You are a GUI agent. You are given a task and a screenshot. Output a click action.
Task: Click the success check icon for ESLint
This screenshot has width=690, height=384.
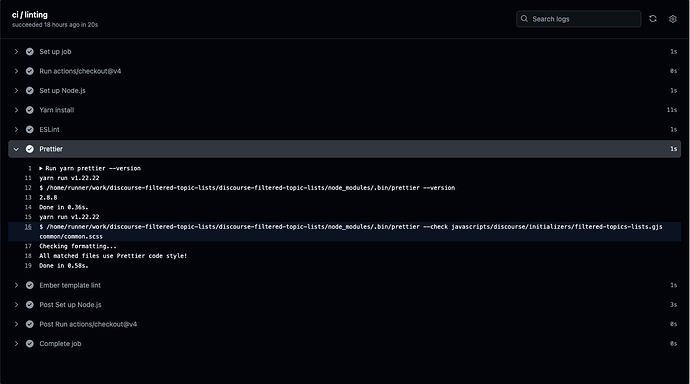tap(29, 129)
